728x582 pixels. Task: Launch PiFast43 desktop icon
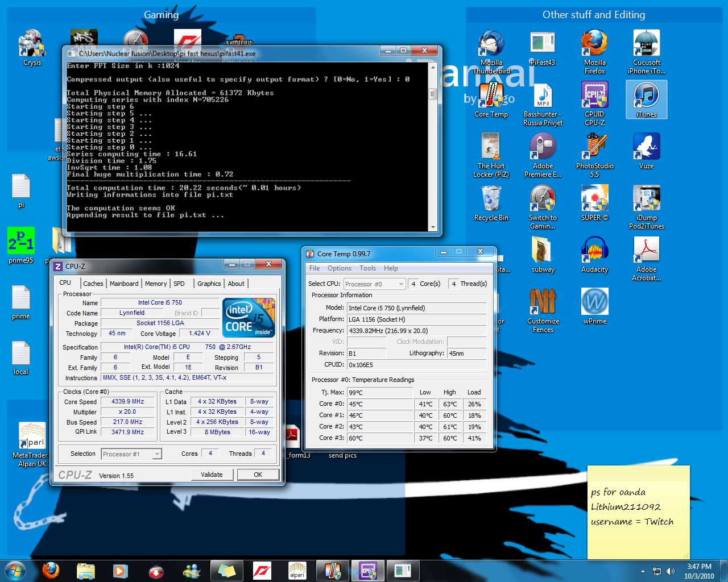click(x=543, y=48)
